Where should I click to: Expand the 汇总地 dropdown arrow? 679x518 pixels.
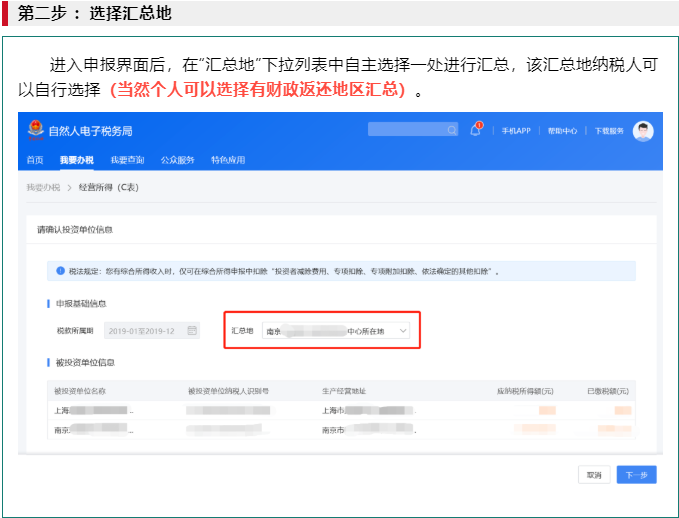[x=402, y=330]
